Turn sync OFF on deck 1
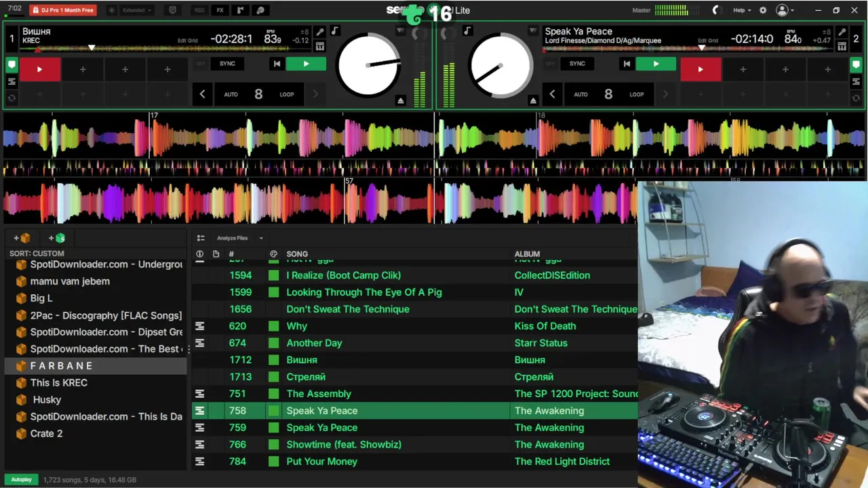 200,64
